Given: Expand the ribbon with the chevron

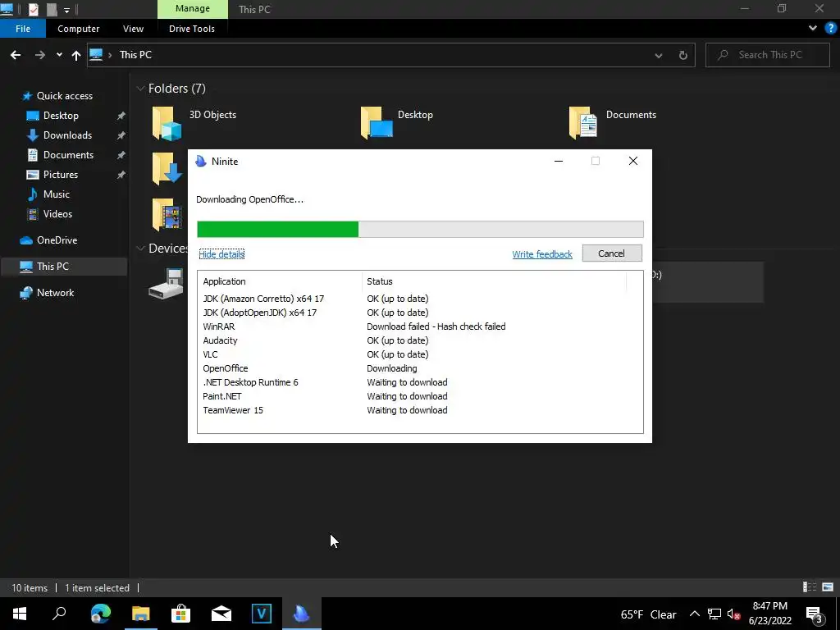Looking at the screenshot, I should pyautogui.click(x=813, y=28).
